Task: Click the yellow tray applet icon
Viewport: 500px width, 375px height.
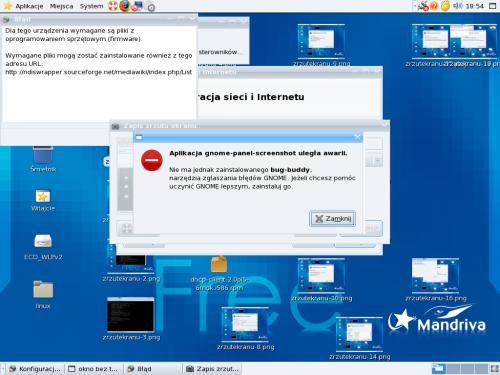Action: coord(445,6)
